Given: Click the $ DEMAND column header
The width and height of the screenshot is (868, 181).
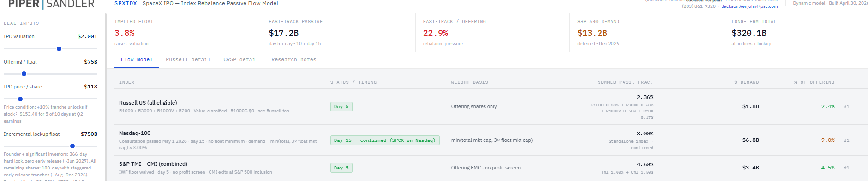Looking at the screenshot, I should (747, 82).
